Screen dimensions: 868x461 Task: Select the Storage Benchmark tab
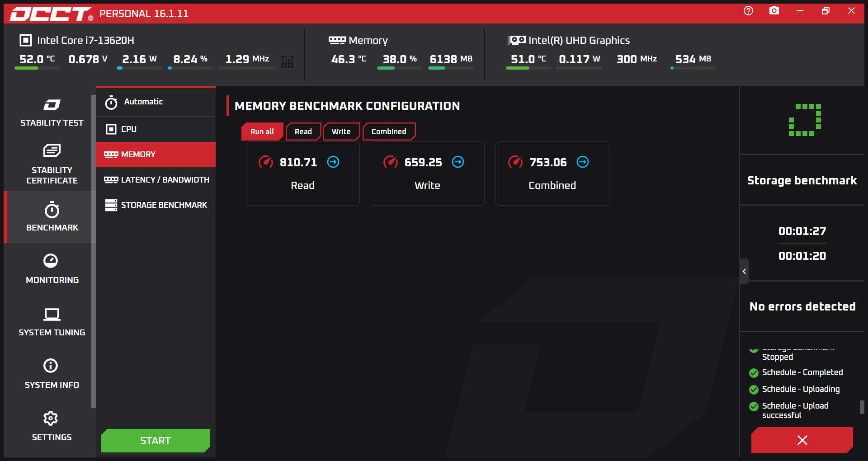[x=156, y=205]
